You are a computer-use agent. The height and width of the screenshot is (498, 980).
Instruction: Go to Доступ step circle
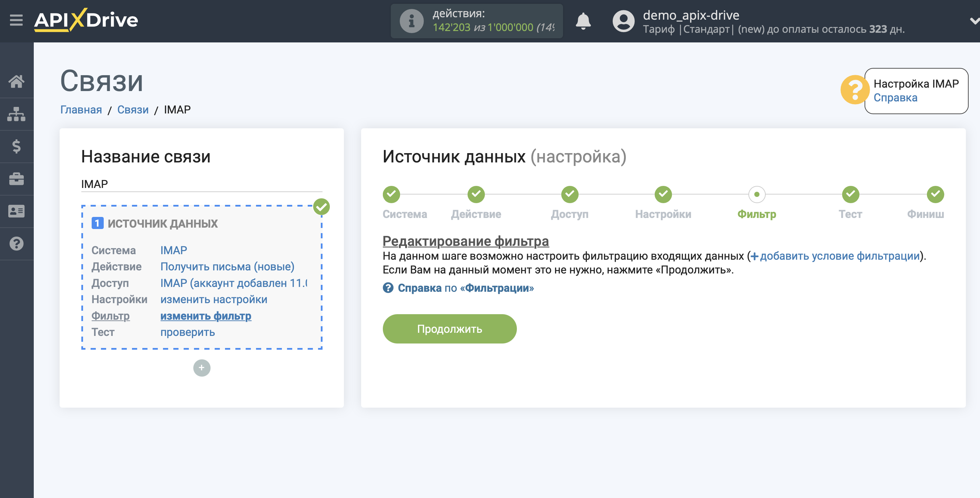[570, 195]
